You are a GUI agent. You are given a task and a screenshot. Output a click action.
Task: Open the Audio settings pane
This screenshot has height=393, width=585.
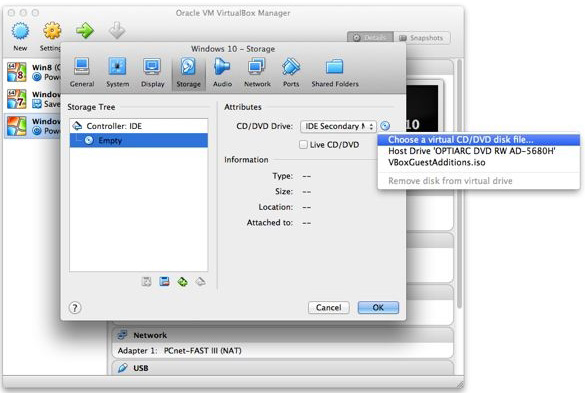(222, 73)
